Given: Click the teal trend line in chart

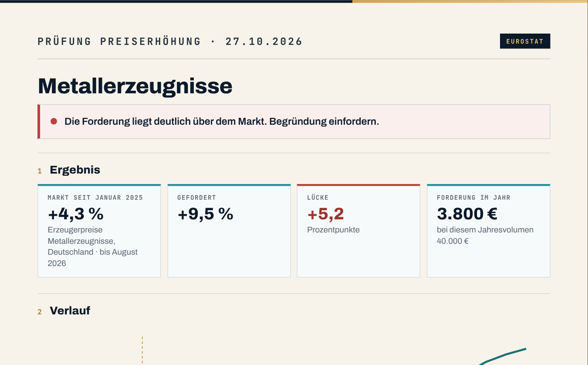Looking at the screenshot, I should tap(502, 356).
